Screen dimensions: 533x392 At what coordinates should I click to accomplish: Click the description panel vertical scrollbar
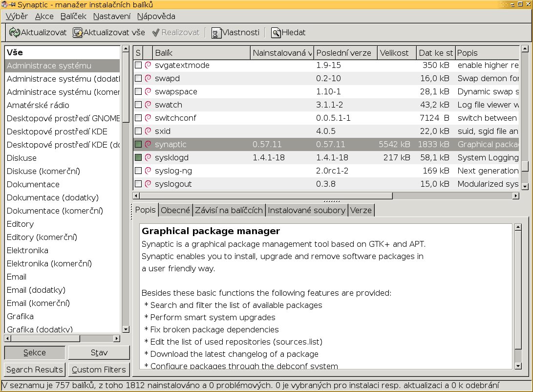[518, 290]
